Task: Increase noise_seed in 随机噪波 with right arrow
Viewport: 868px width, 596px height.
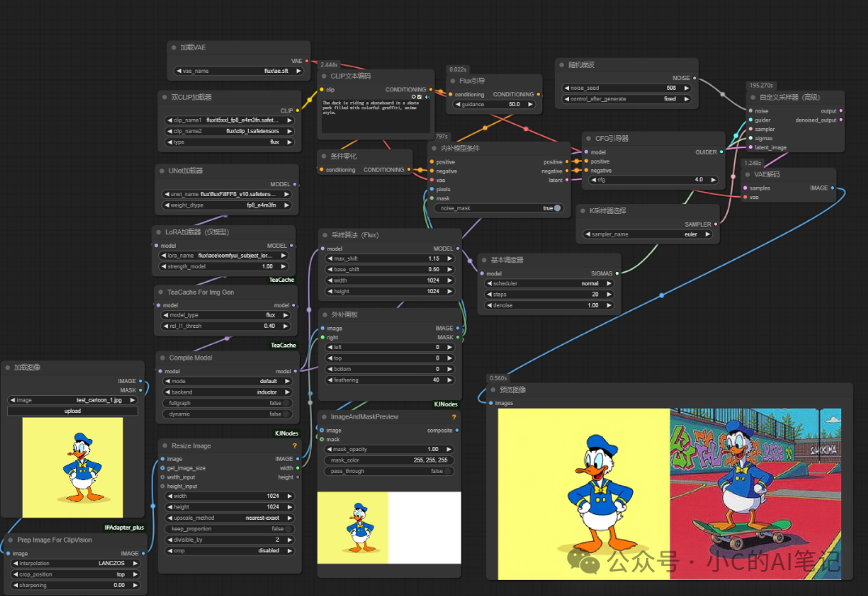Action: [686, 88]
